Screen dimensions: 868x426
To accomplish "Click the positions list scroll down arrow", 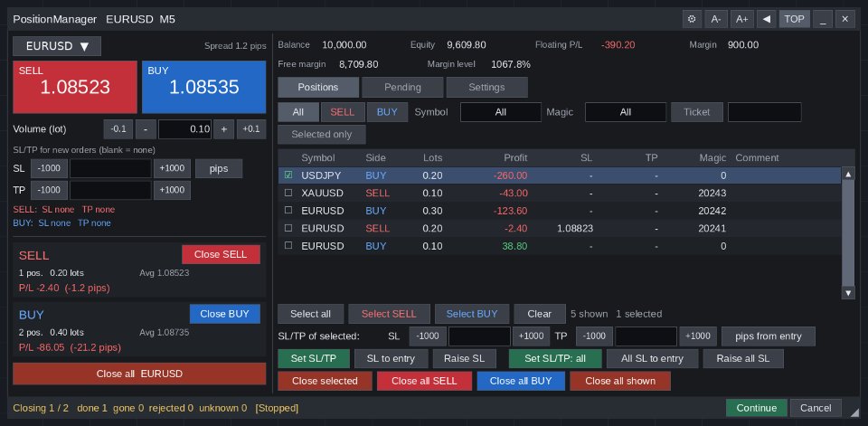I will tap(848, 292).
